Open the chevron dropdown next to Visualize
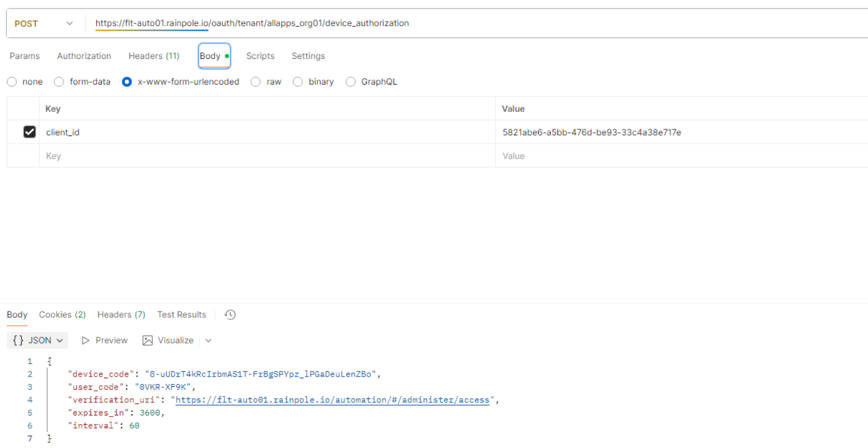 pos(208,341)
